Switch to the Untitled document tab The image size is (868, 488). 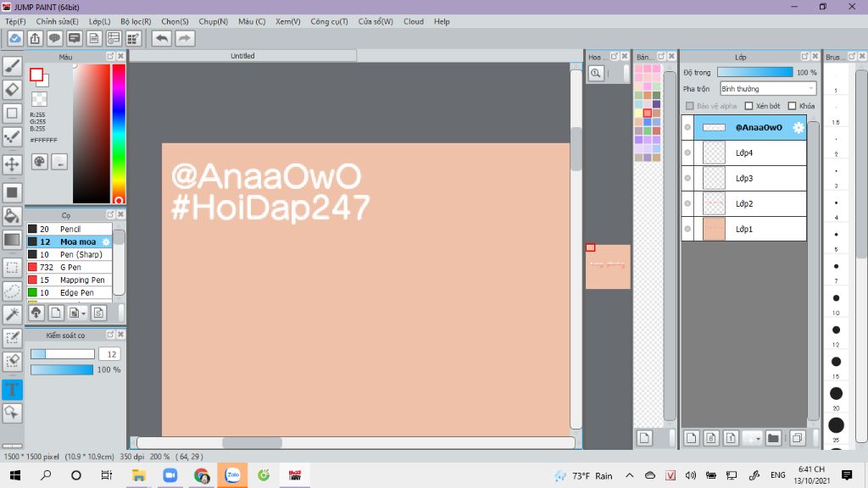242,56
